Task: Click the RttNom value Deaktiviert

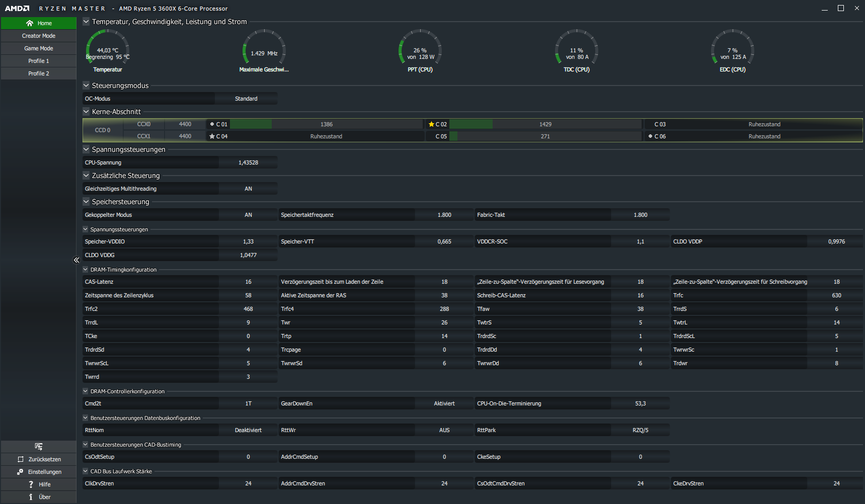Action: pyautogui.click(x=248, y=430)
